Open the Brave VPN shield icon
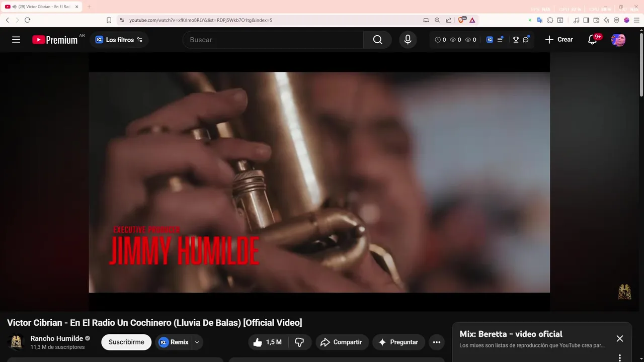Screen dimensions: 644x362 point(616,20)
